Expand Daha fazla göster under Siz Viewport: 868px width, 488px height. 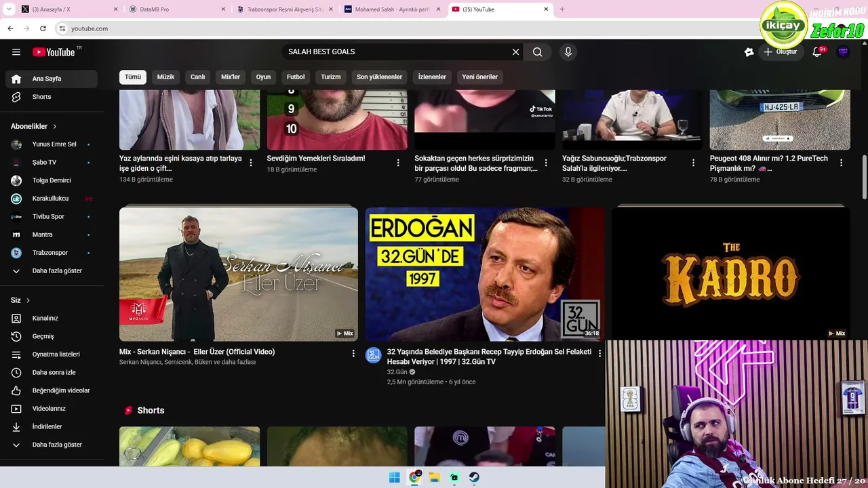52,445
